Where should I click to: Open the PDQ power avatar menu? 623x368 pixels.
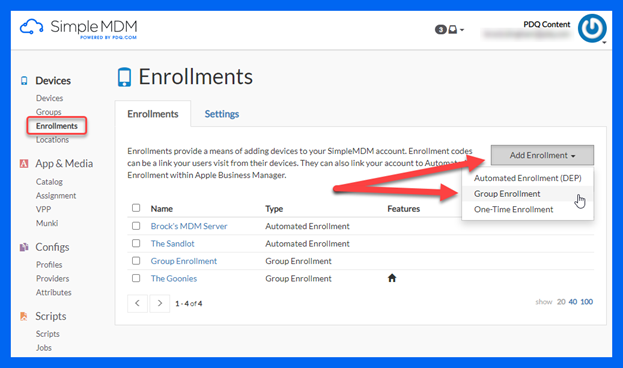coord(592,29)
